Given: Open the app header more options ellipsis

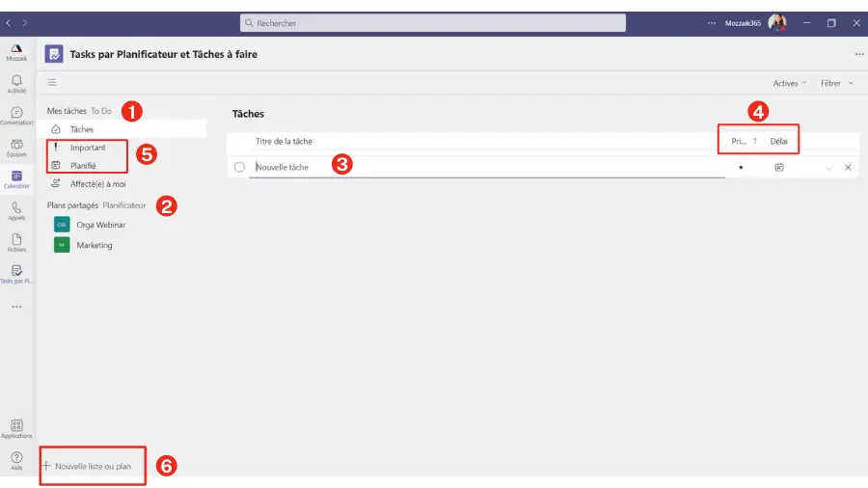Looking at the screenshot, I should [859, 54].
